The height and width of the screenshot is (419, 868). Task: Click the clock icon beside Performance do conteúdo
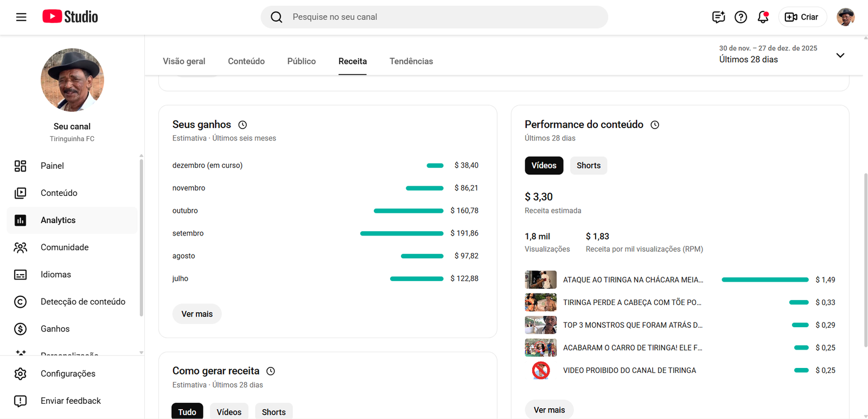coord(655,125)
